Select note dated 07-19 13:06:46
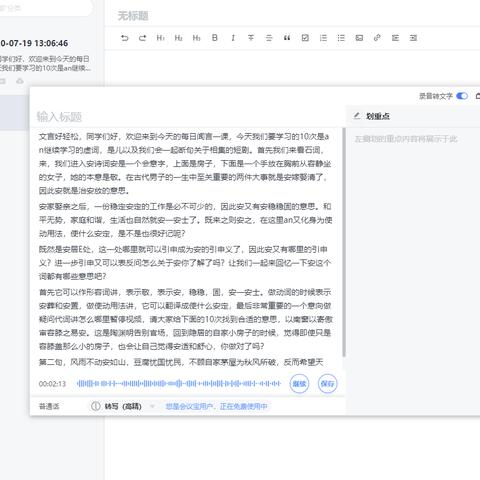This screenshot has height=480, width=480. point(34,43)
